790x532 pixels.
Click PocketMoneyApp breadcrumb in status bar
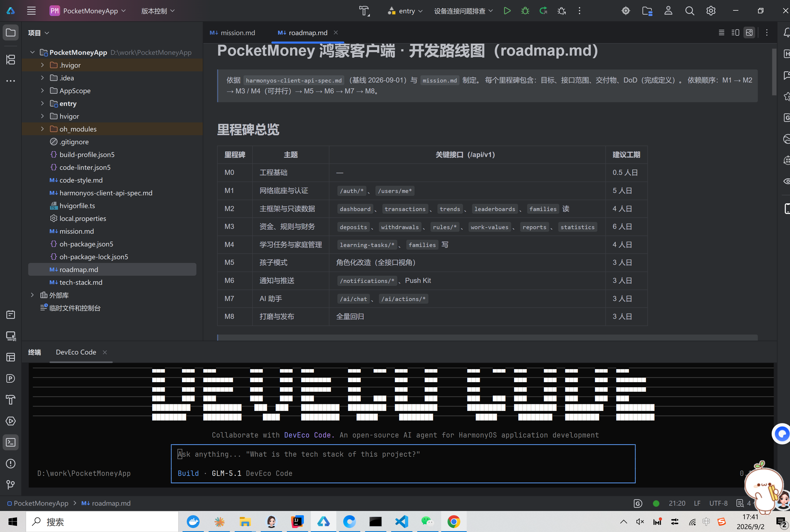[x=38, y=504]
